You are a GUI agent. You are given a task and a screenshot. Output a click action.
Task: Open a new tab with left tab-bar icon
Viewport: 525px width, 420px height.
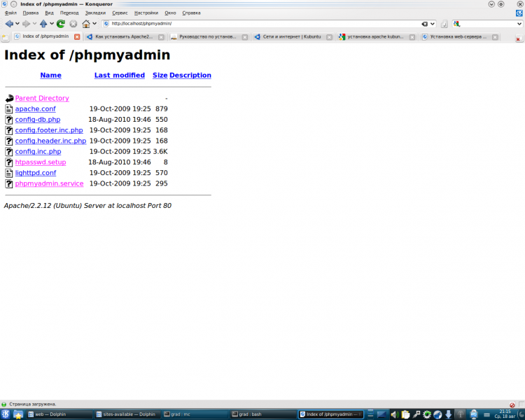tap(6, 38)
